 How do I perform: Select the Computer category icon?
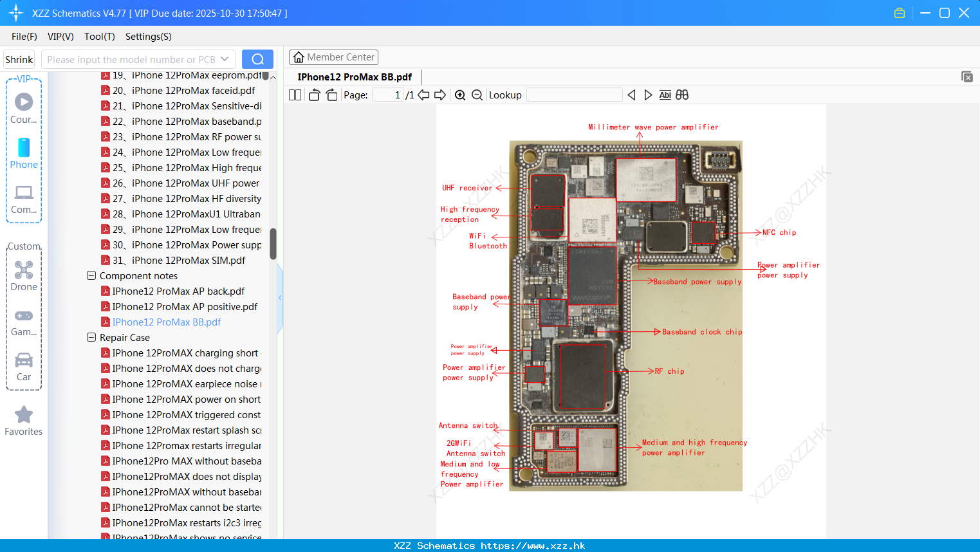click(x=24, y=199)
